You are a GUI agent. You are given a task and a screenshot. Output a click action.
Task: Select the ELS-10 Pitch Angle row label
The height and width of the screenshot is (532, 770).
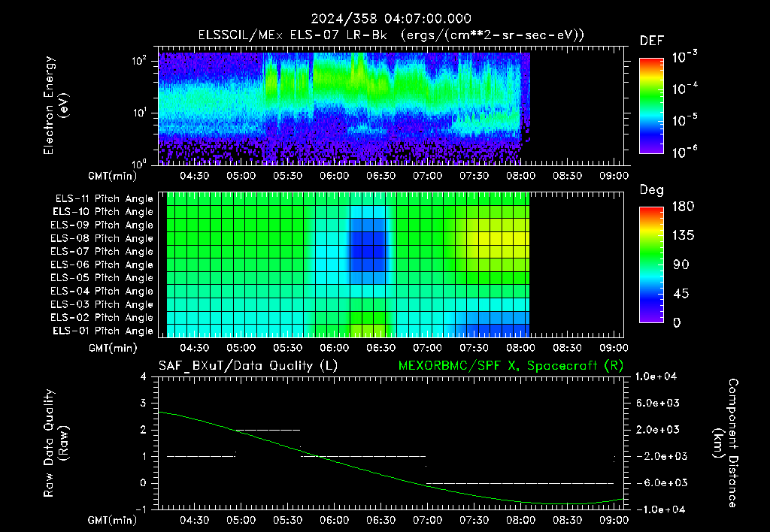(103, 212)
